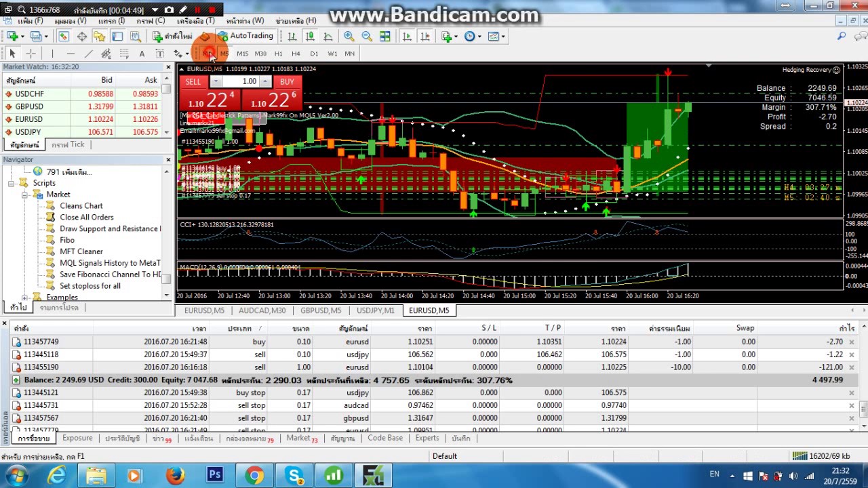The image size is (868, 488).
Task: Select the horizontal line drawing tool
Action: tap(71, 54)
